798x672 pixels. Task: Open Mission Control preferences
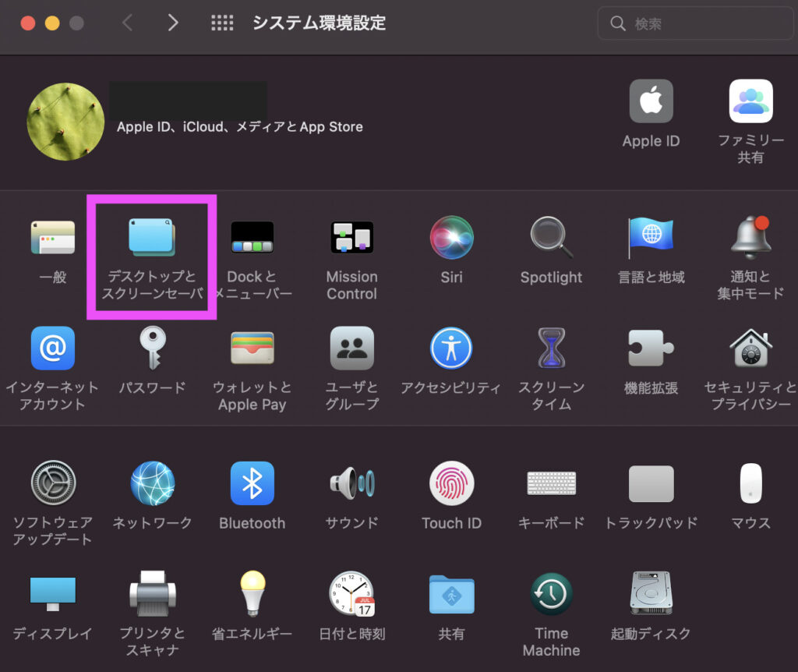[x=351, y=237]
